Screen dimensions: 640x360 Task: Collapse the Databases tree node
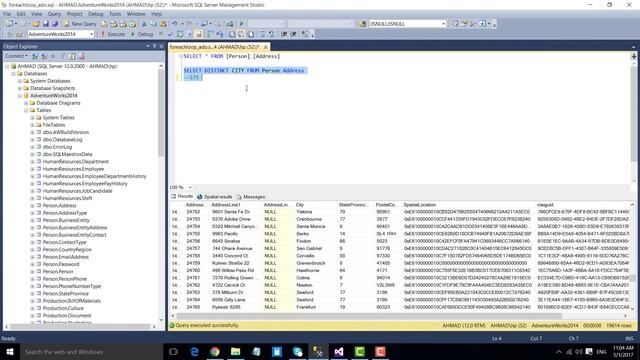pos(13,74)
